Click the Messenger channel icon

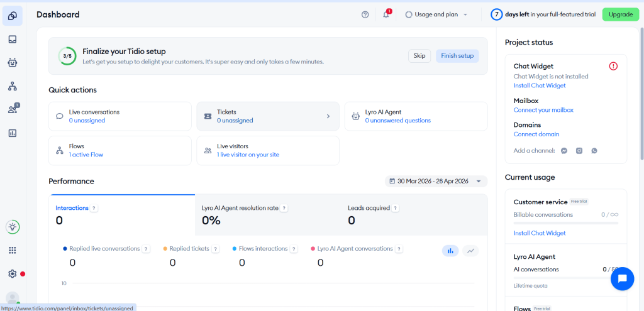click(564, 151)
